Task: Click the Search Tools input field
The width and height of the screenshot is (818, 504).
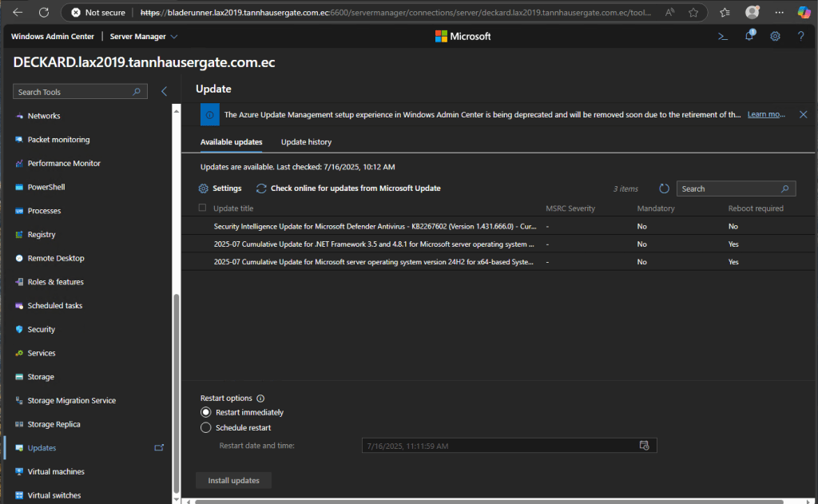Action: (74, 92)
